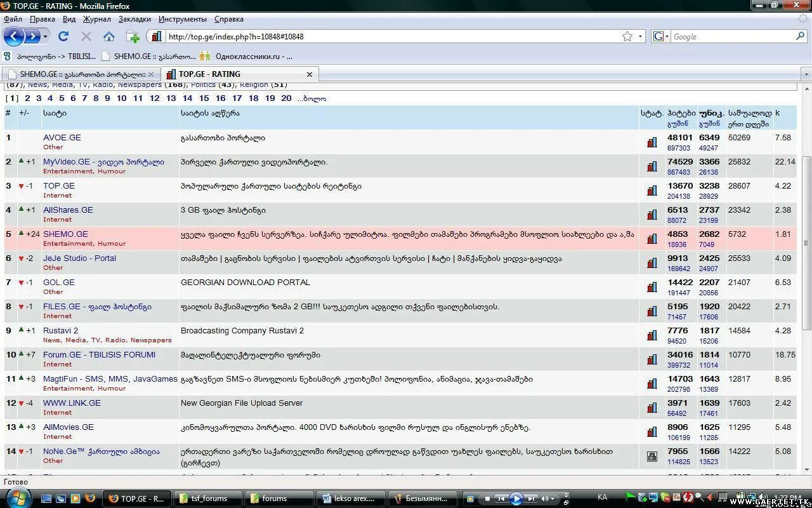Open the AllMovies.GE site link
Image resolution: width=812 pixels, height=508 pixels.
click(69, 427)
